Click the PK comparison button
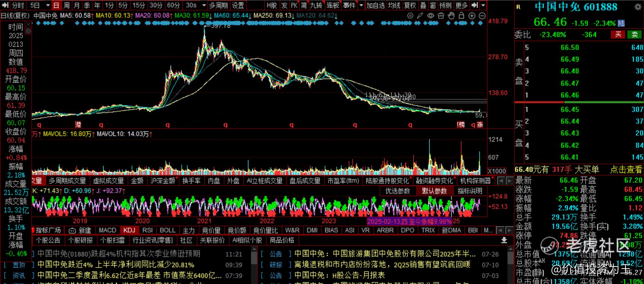The image size is (644, 284). (294, 5)
